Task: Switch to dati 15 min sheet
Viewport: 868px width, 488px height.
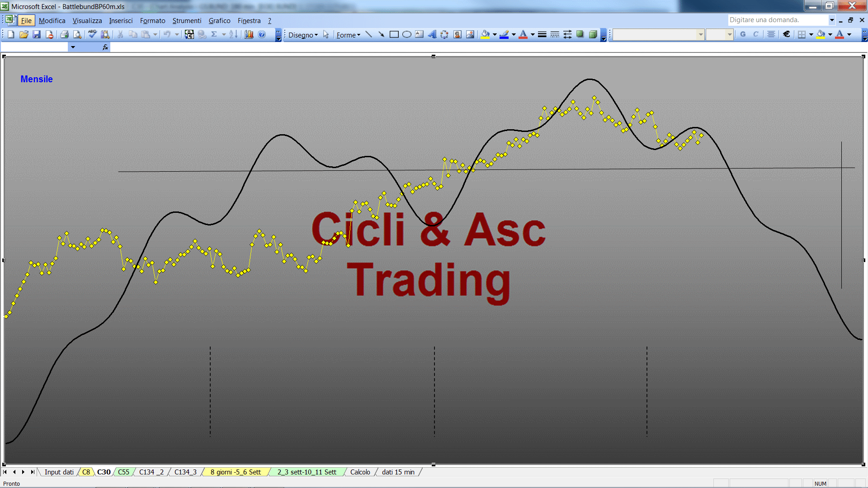Action: [398, 472]
